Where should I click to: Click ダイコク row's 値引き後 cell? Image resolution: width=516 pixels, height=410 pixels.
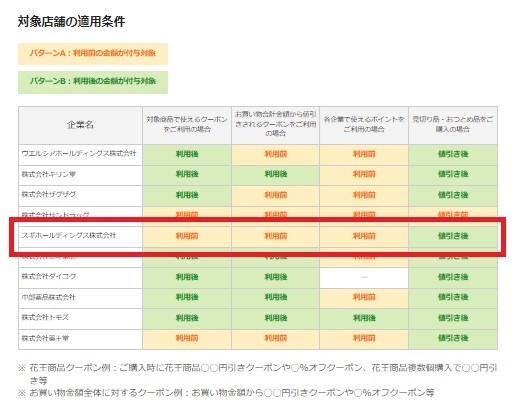pos(453,277)
